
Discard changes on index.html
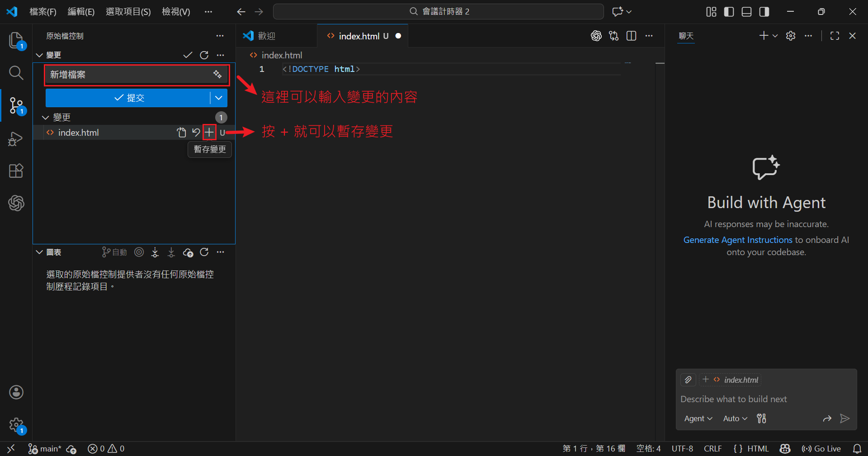point(196,133)
